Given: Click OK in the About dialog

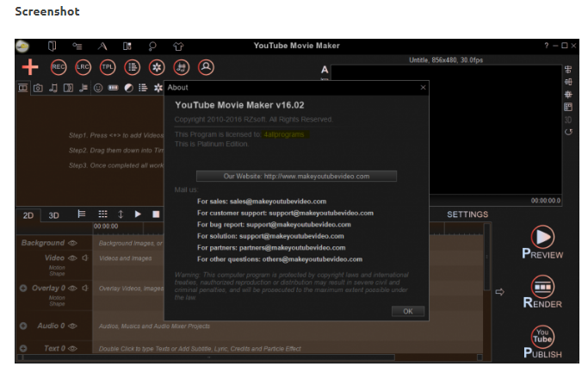Looking at the screenshot, I should (x=408, y=312).
